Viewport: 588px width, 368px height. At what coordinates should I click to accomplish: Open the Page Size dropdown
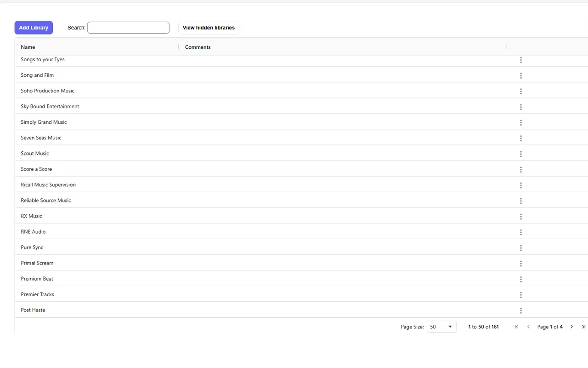tap(441, 327)
